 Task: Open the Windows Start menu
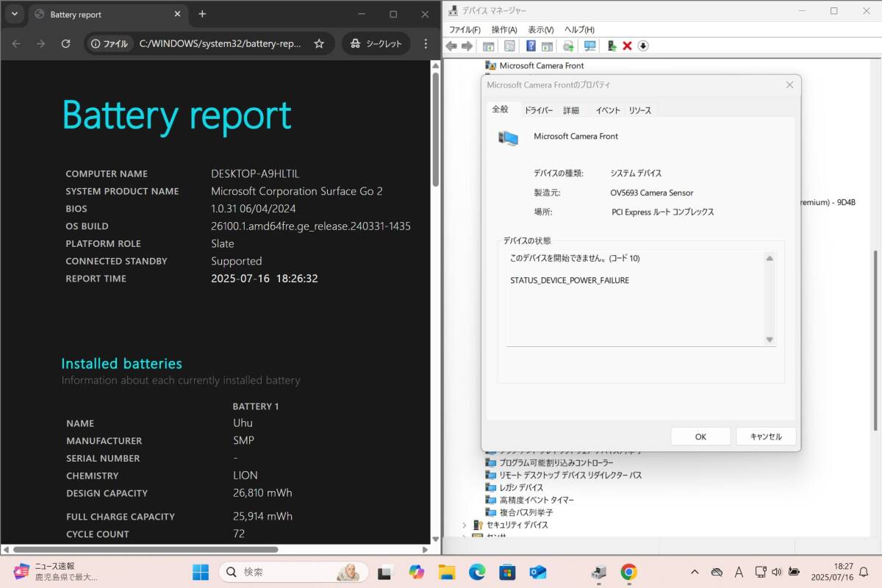(x=200, y=572)
